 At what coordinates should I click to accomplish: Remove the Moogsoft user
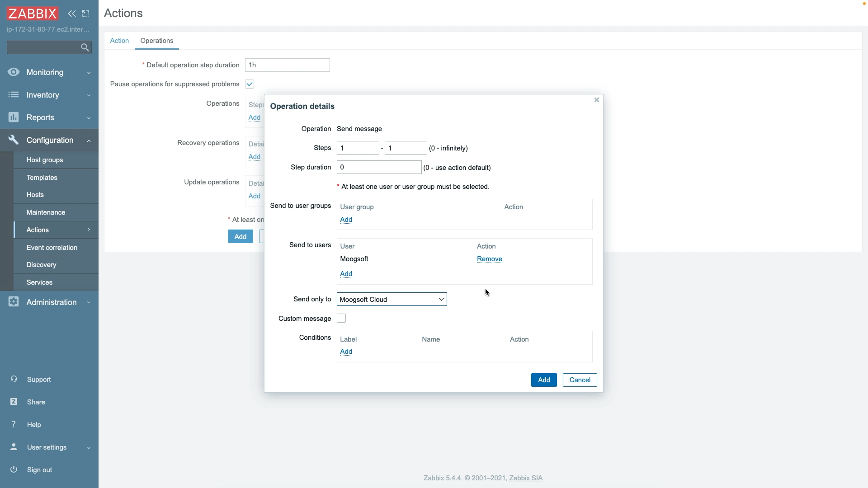pyautogui.click(x=489, y=259)
